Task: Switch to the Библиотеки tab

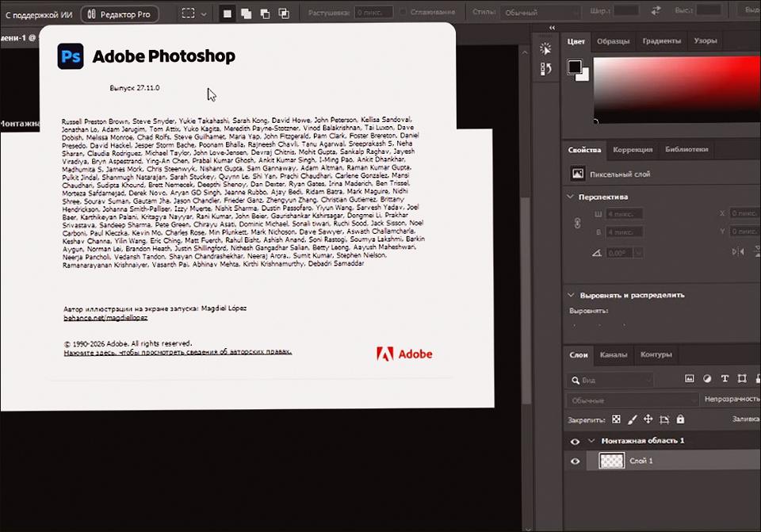Action: point(686,150)
